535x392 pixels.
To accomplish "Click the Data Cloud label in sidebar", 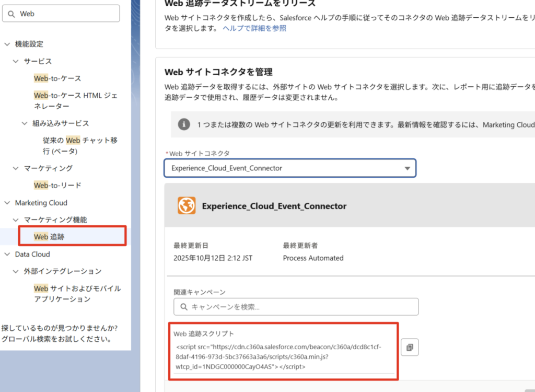I will pyautogui.click(x=32, y=255).
